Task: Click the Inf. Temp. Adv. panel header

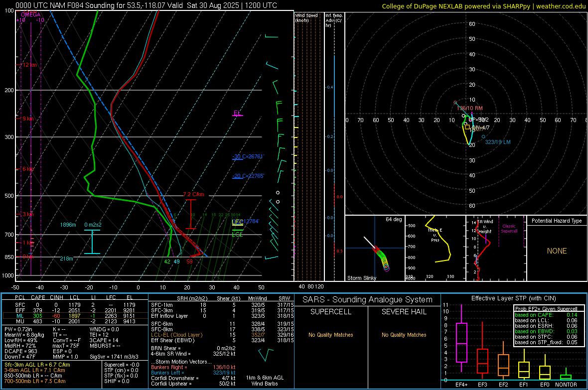Action: click(334, 20)
